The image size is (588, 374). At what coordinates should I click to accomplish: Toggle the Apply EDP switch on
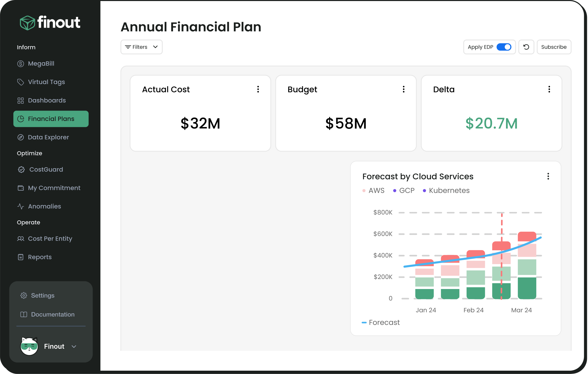click(x=504, y=47)
